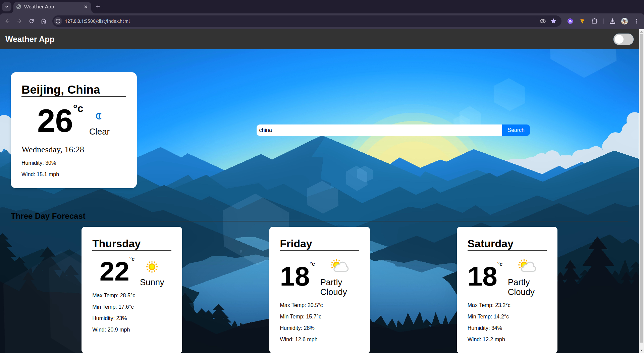This screenshot has width=644, height=353.
Task: Click the Friday card heading
Action: coord(296,244)
